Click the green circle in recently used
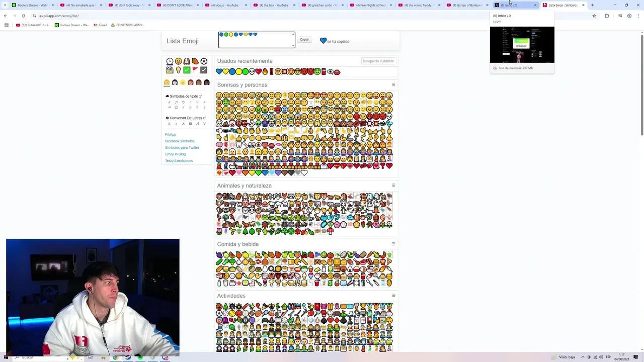 246,72
